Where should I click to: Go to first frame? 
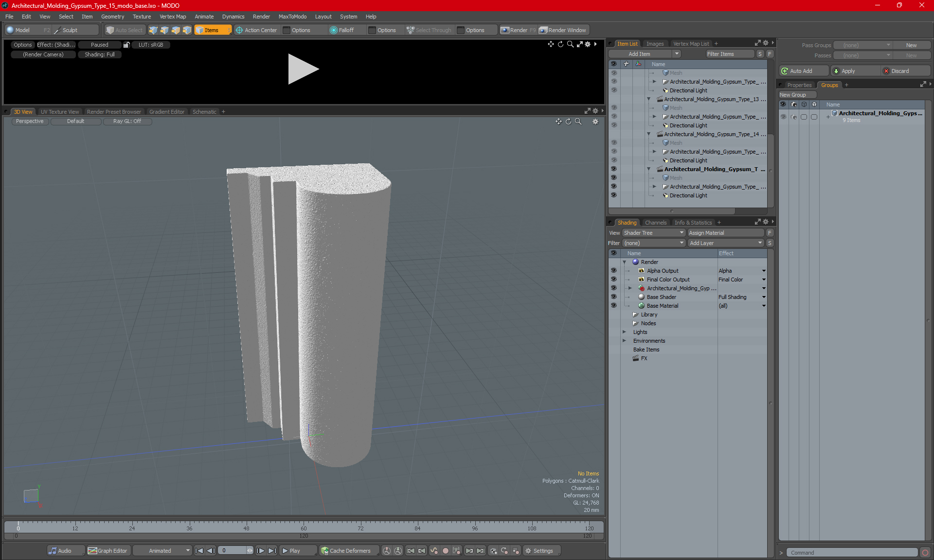pos(199,551)
